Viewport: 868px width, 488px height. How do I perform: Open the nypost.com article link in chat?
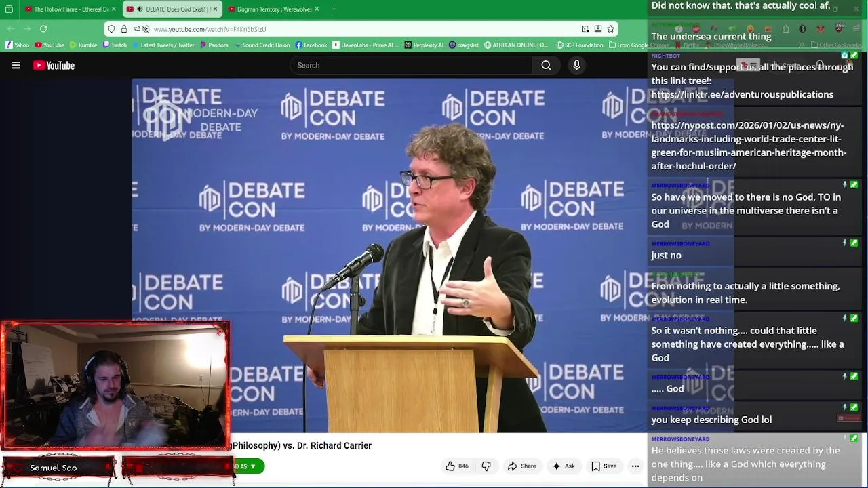pyautogui.click(x=749, y=146)
